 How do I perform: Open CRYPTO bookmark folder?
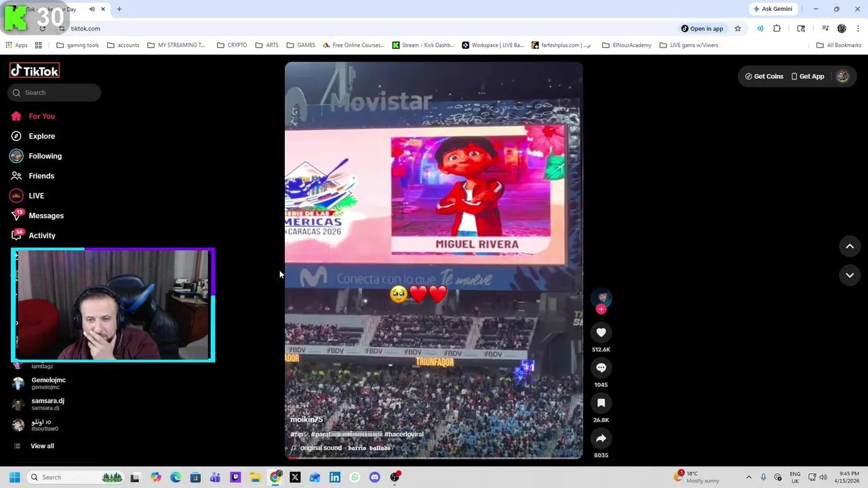point(232,45)
